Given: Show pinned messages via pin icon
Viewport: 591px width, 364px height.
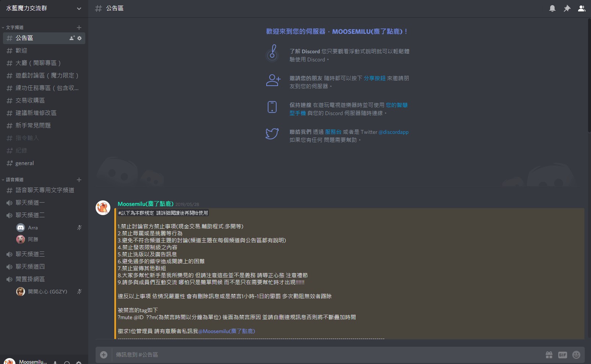Looking at the screenshot, I should coord(567,8).
